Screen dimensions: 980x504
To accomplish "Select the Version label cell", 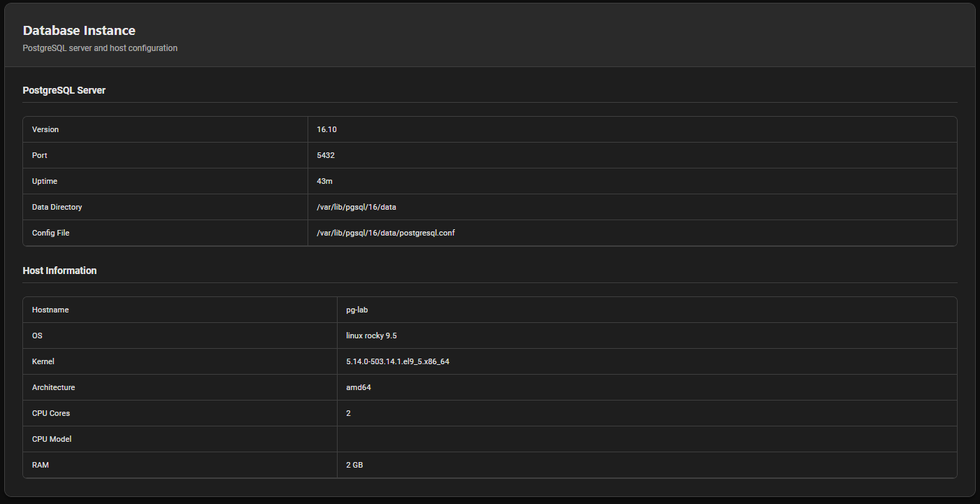I will [x=166, y=129].
